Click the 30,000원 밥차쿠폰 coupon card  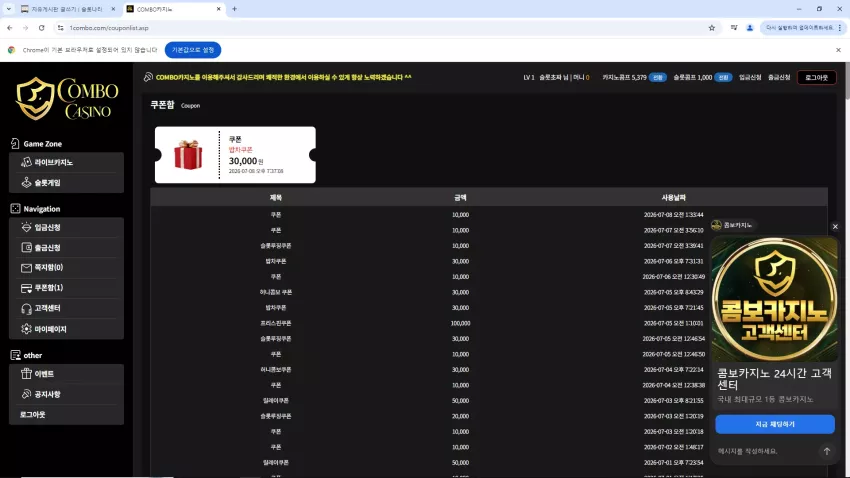(x=235, y=155)
